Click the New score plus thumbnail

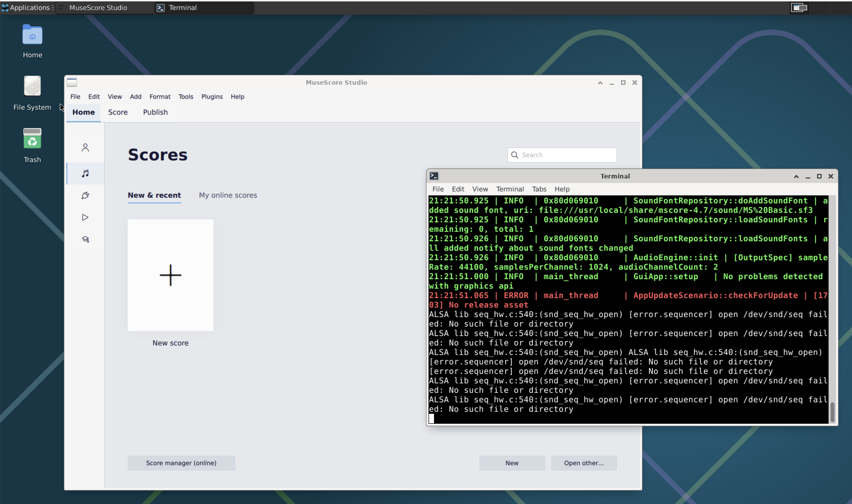pos(170,275)
